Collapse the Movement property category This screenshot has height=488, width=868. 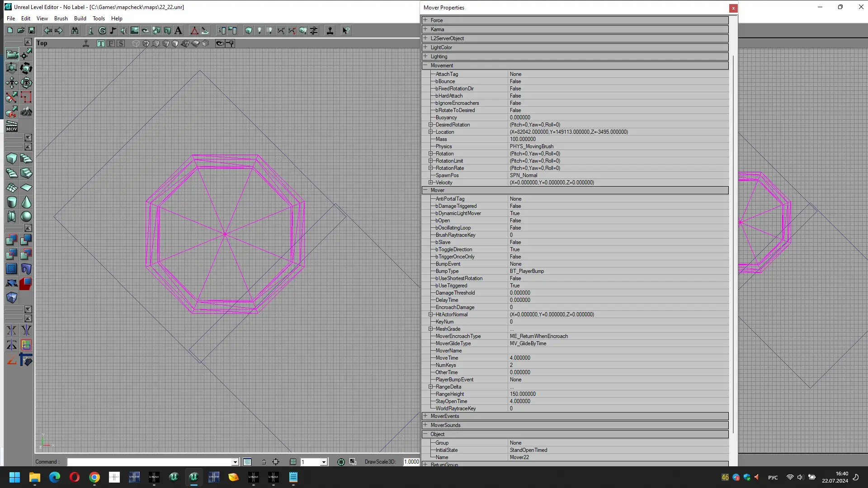(x=425, y=66)
